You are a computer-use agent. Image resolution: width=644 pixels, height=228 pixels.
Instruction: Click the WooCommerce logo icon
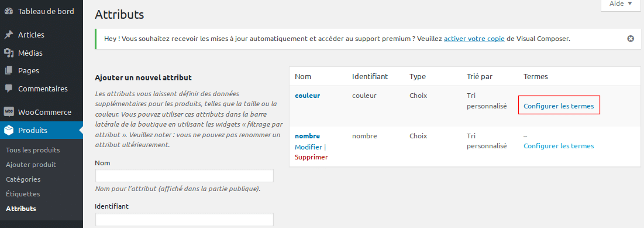point(9,112)
